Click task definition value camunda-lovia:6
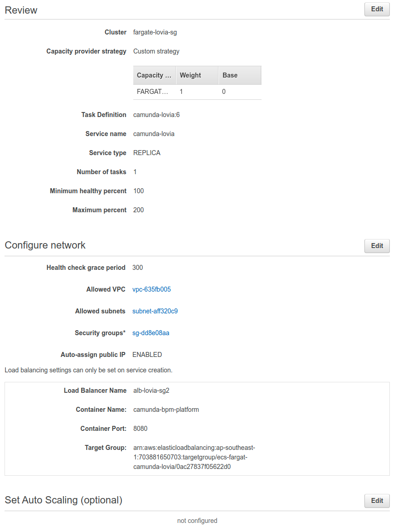 pyautogui.click(x=156, y=115)
